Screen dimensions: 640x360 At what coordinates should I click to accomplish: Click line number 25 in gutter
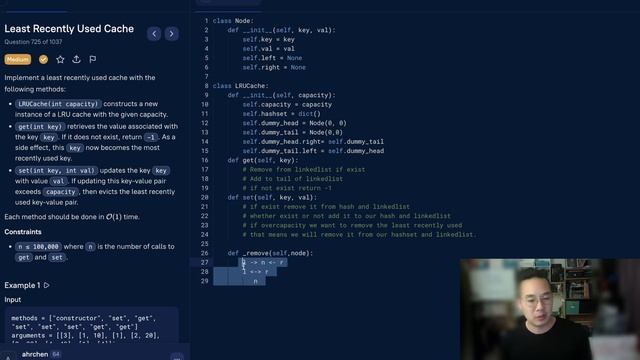204,244
